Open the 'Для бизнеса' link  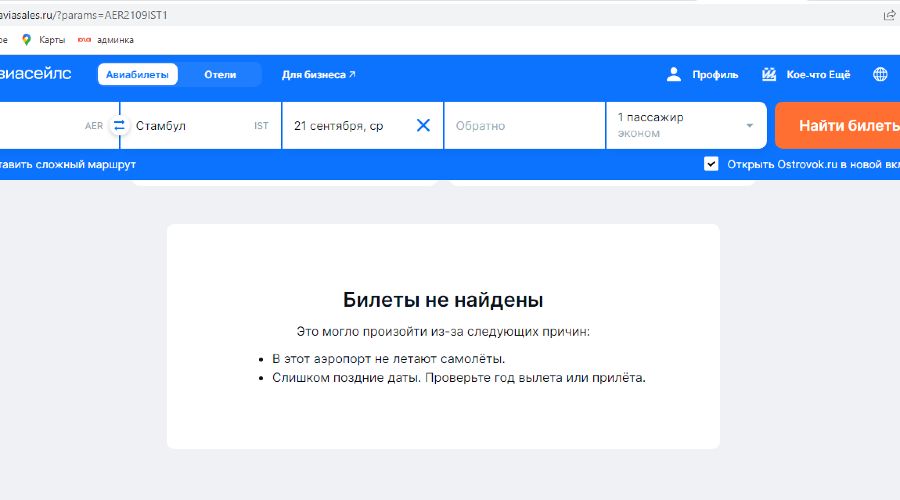(318, 74)
